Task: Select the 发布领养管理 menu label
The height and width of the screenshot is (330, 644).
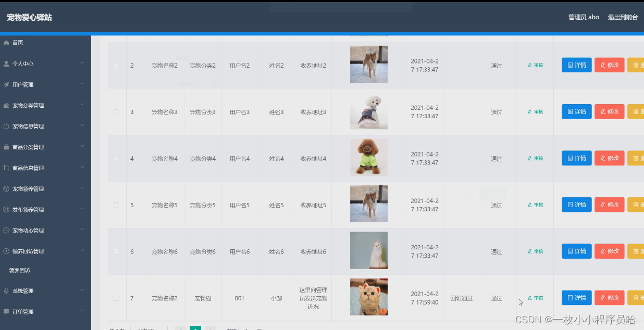Action: [x=28, y=210]
